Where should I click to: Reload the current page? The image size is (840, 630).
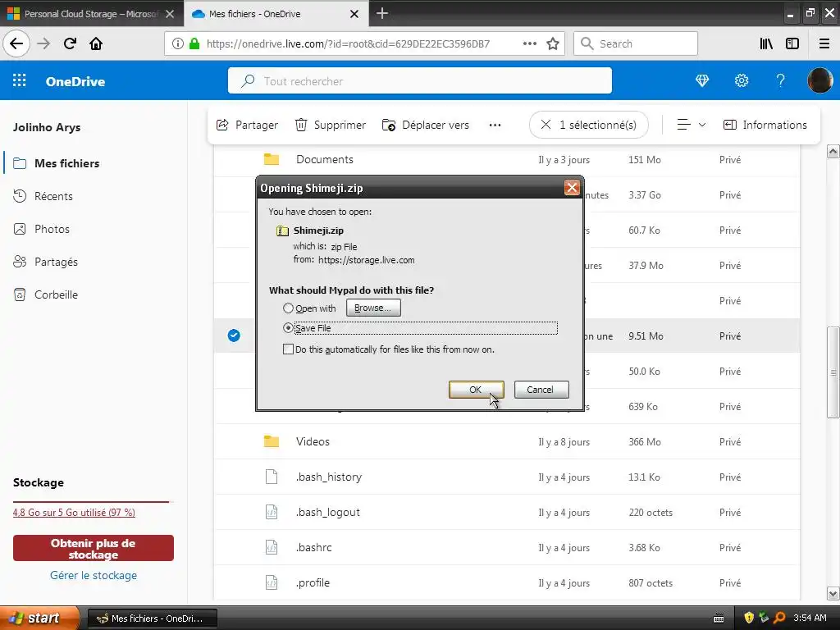coord(70,43)
